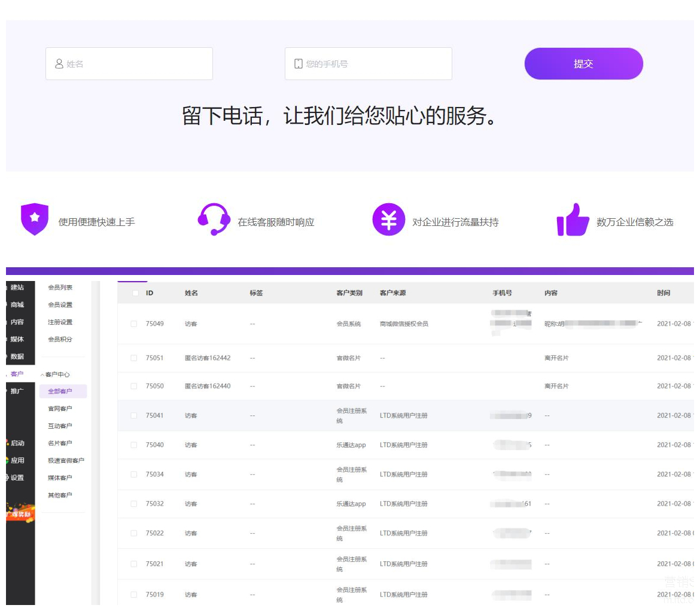This screenshot has height=611, width=700.
Task: Open 商城 in the dark sidebar
Action: coord(17,305)
